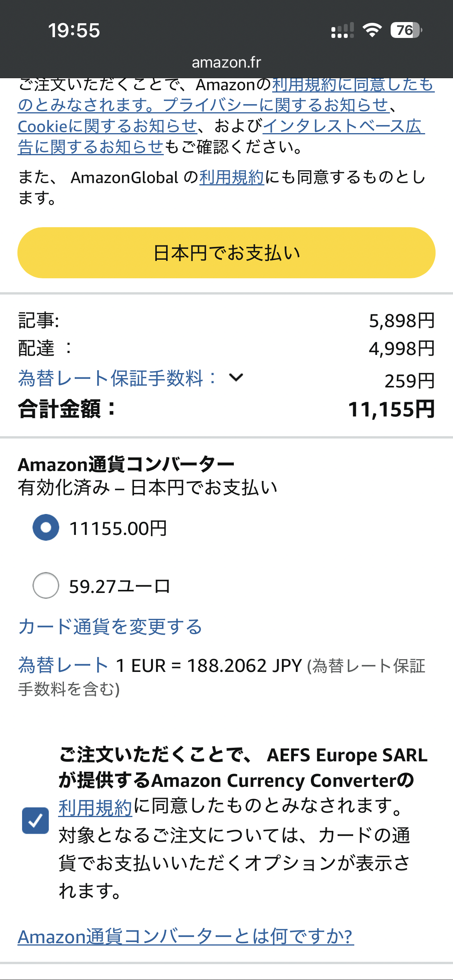Screen dimensions: 453x980
Task: Tap the 合計金額 total 11,155円
Action: [391, 409]
